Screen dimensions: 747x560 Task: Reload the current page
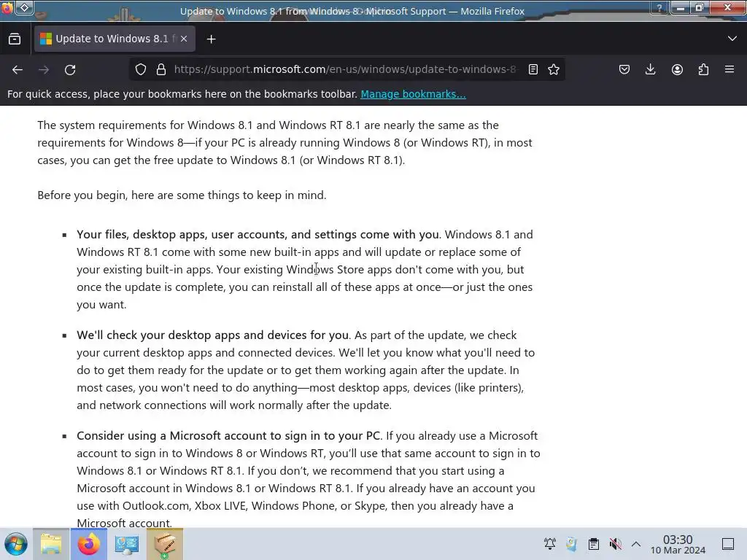click(x=70, y=69)
